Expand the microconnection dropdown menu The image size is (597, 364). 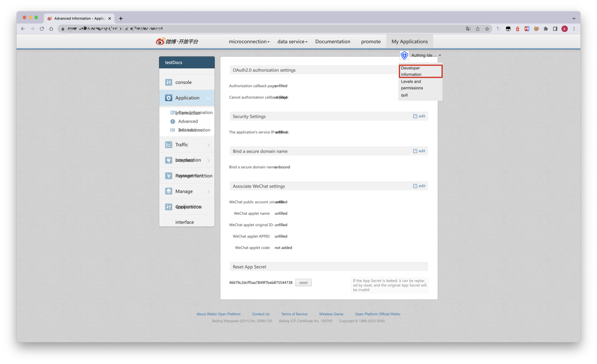pos(249,42)
